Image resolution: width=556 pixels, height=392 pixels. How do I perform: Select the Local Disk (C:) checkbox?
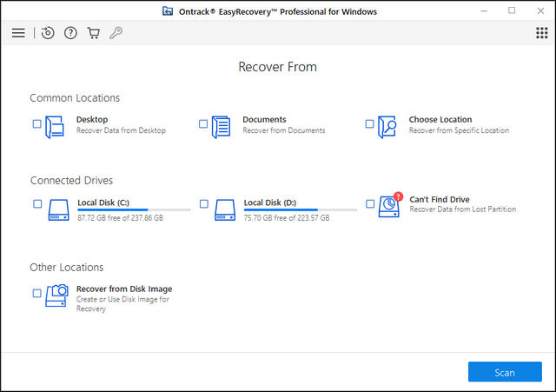point(37,203)
